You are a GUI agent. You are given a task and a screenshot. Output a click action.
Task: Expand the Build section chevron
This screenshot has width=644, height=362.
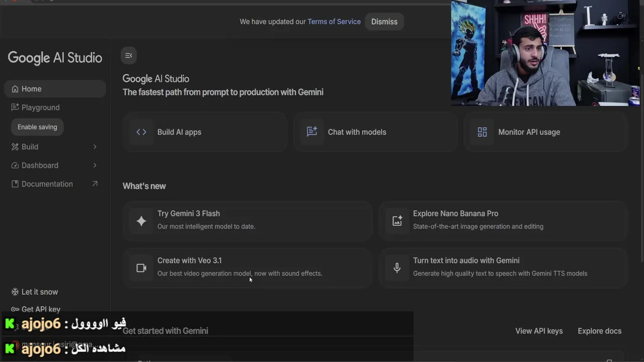click(x=95, y=147)
